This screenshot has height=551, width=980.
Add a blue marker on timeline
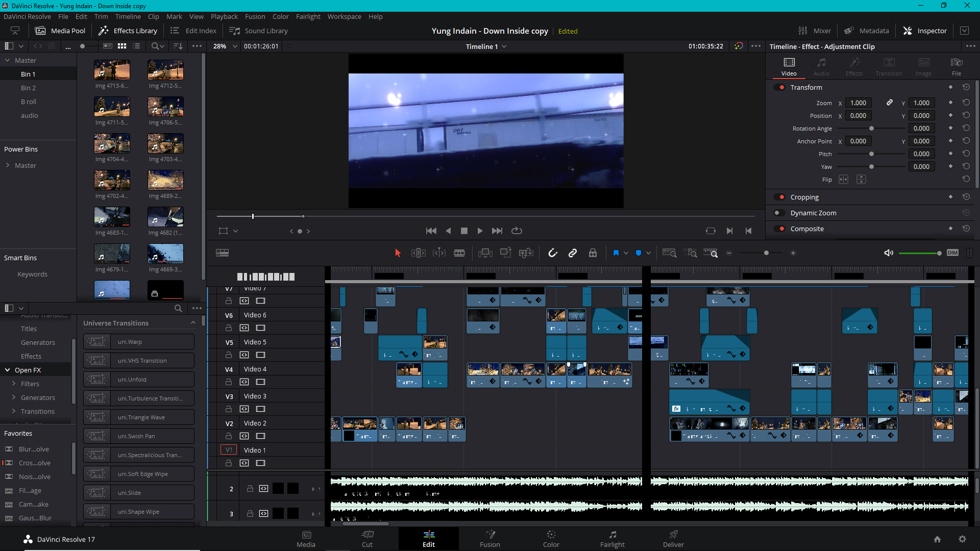(x=639, y=253)
